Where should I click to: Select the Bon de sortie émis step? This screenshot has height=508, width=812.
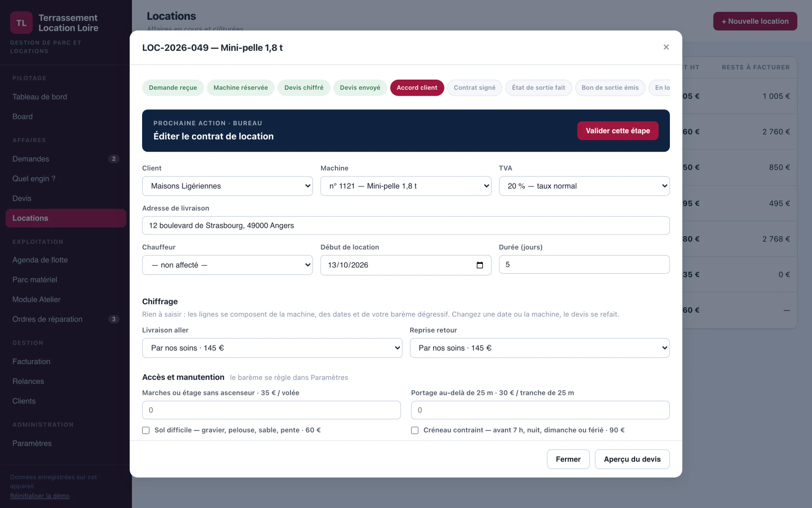coord(610,88)
